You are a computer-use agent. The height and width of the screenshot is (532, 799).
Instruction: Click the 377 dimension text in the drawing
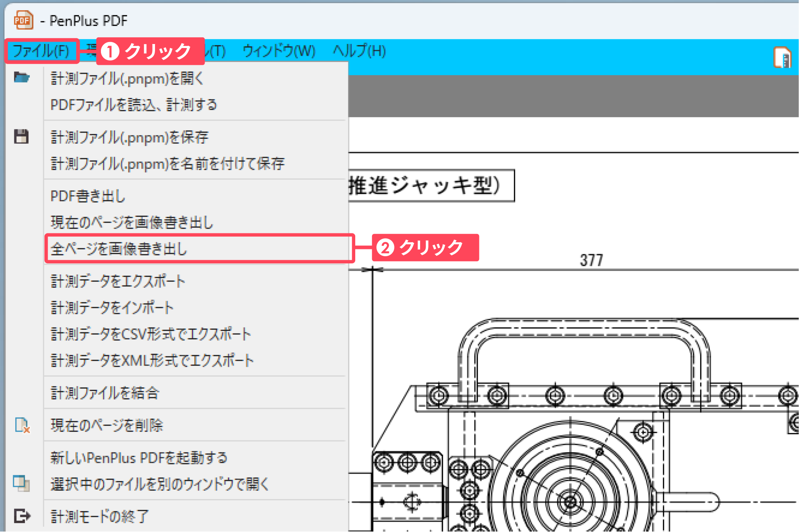click(x=591, y=260)
